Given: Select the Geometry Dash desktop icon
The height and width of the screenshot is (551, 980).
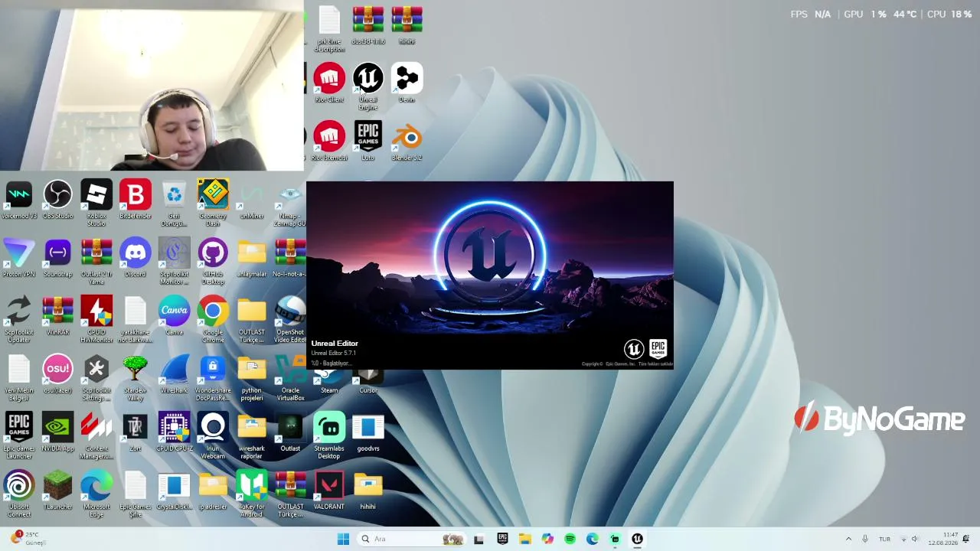Looking at the screenshot, I should tap(213, 204).
